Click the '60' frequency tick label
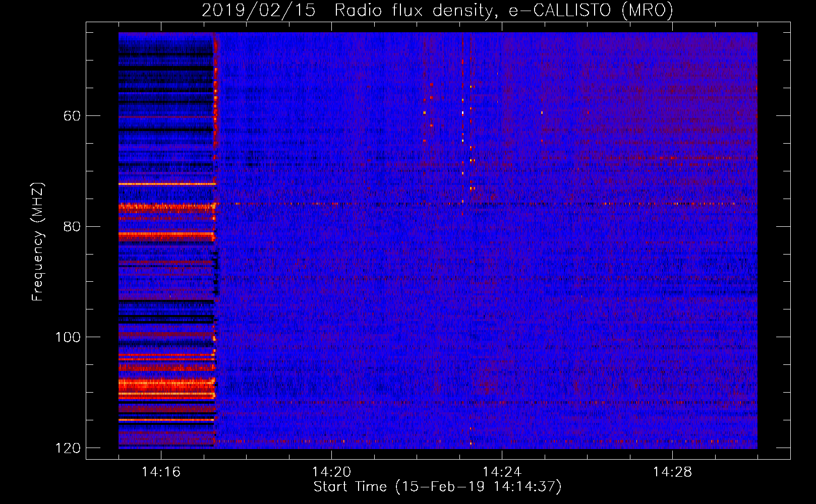816x504 pixels. point(72,116)
